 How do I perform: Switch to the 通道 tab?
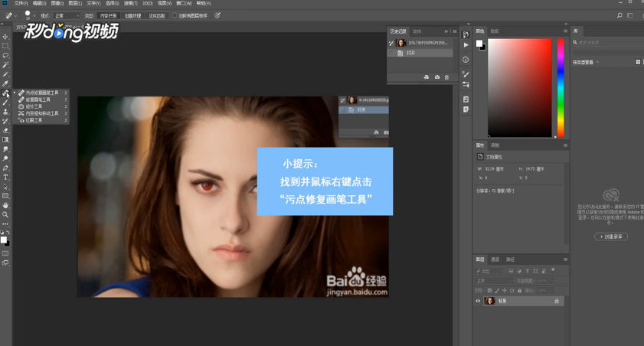[x=495, y=259]
